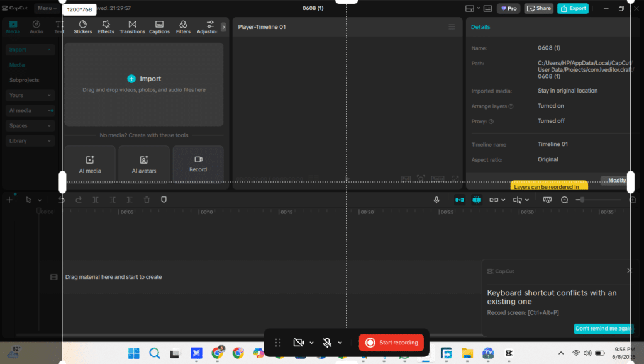Open the Filters panel
The height and width of the screenshot is (364, 644).
(183, 27)
